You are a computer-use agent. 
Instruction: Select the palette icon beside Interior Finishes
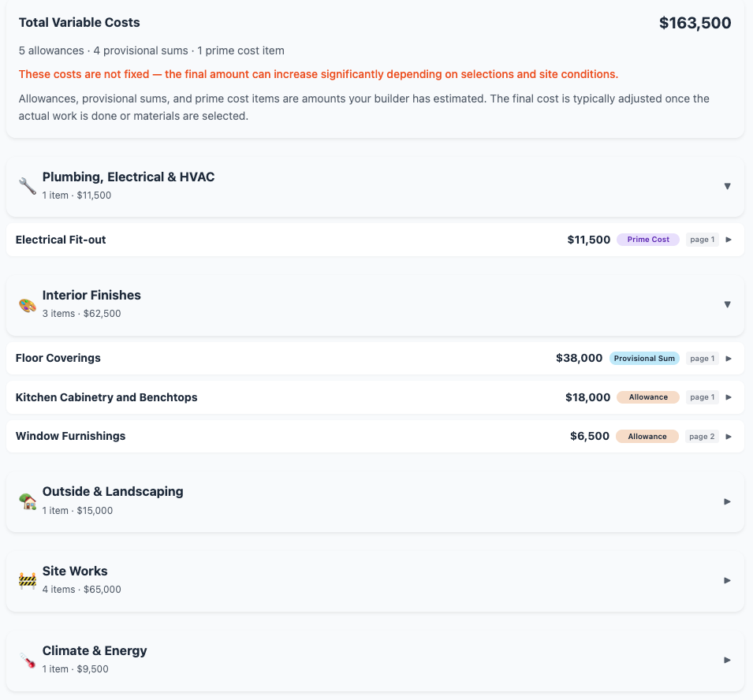[26, 304]
